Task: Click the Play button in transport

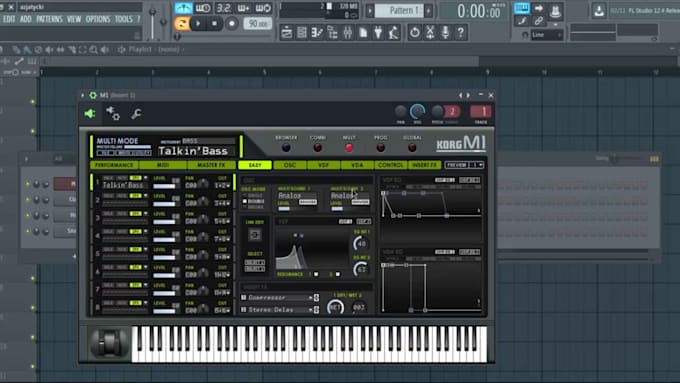Action: [x=198, y=23]
